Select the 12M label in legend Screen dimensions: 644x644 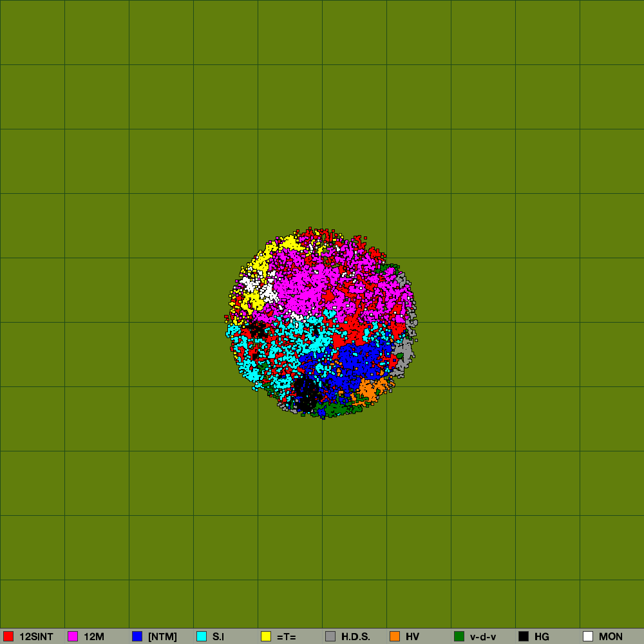pos(94,637)
